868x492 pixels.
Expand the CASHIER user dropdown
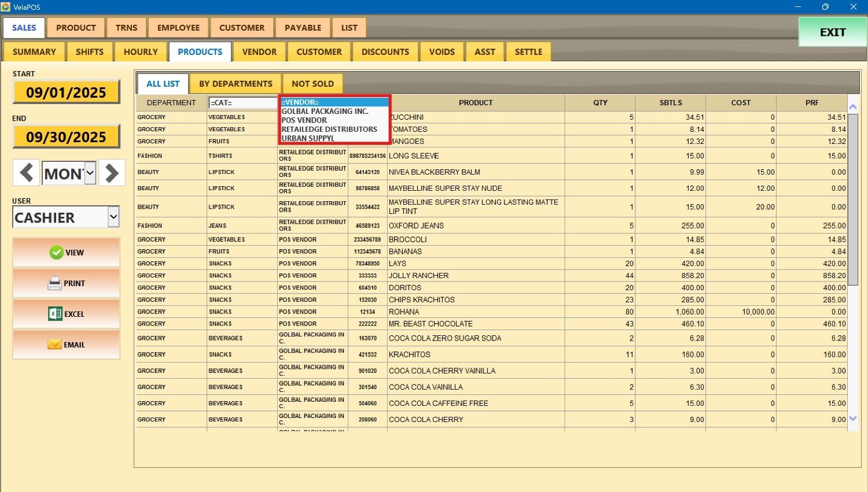tap(113, 217)
